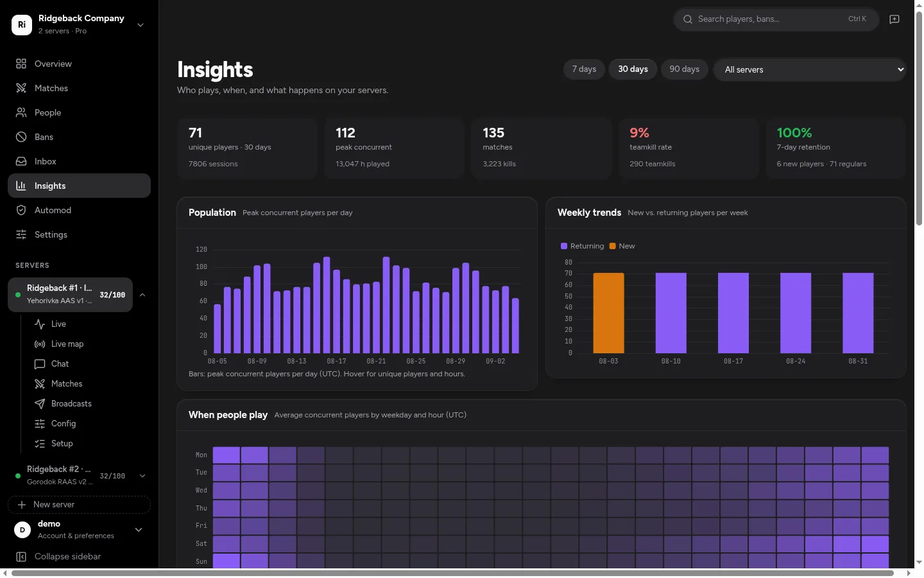Click the vertical page scrollbar
924x578 pixels.
tap(919, 119)
